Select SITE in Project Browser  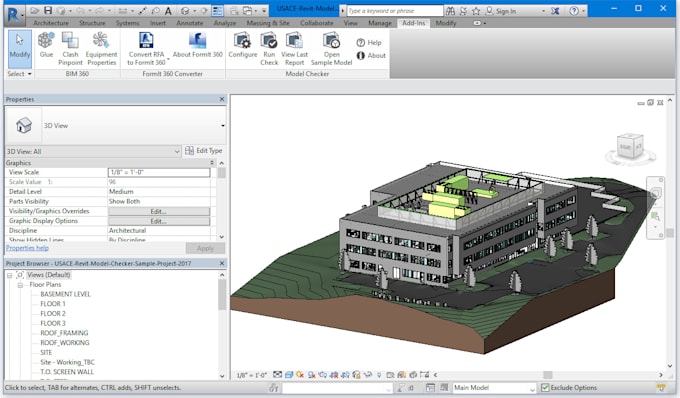coord(46,352)
